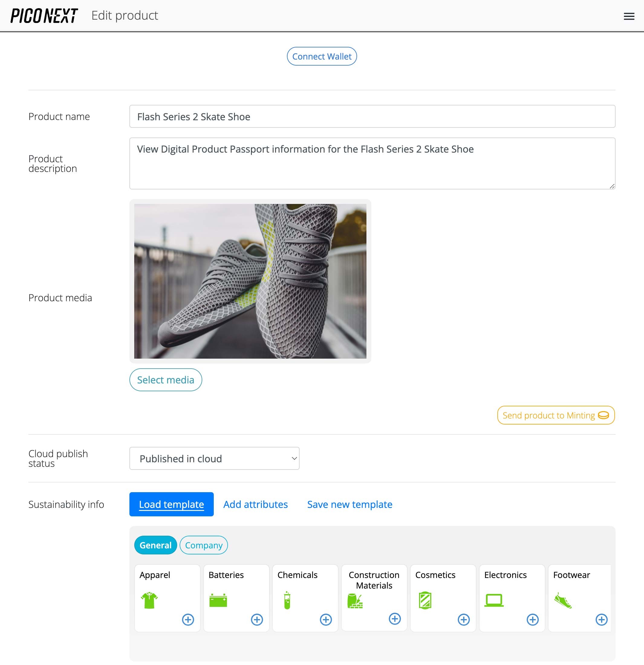Select the Cosmetics package icon
This screenshot has width=644, height=665.
(x=425, y=600)
